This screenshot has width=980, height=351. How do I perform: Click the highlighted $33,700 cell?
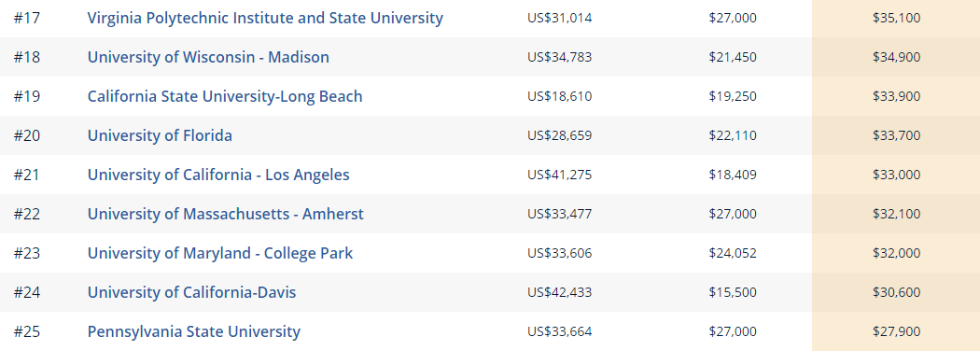coord(896,135)
